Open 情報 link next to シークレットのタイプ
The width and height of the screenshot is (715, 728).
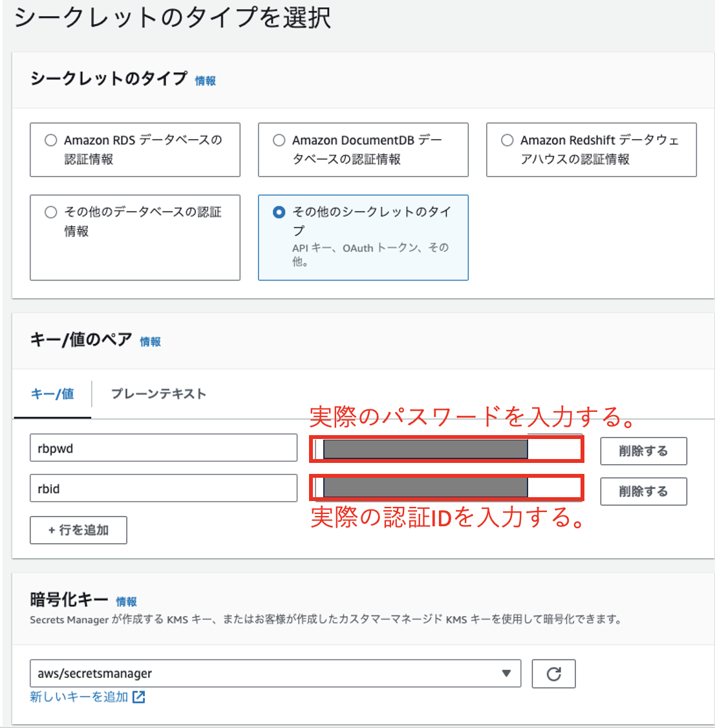tap(206, 81)
